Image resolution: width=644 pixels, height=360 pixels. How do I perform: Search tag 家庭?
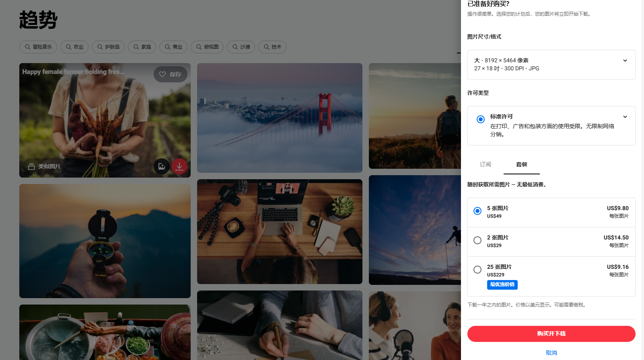[x=142, y=47]
